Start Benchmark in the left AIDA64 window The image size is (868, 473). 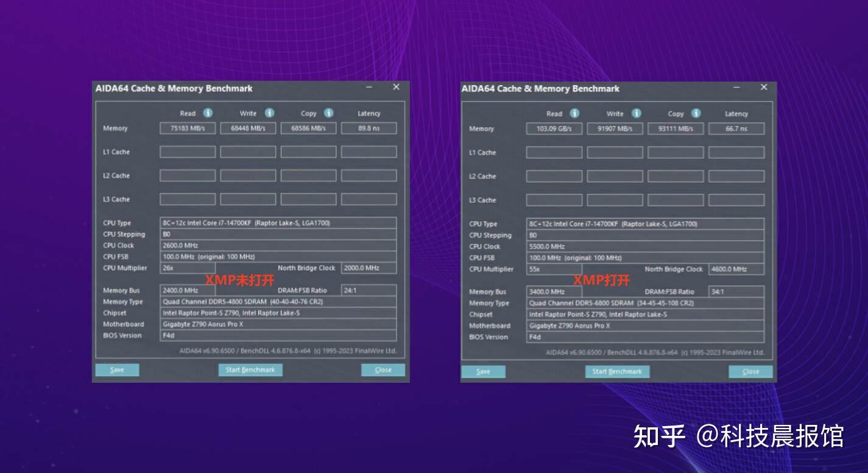pos(250,370)
